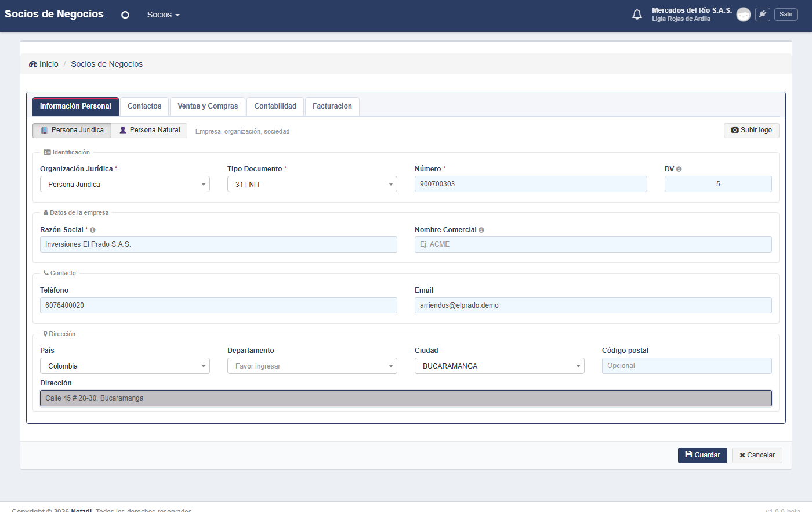Click the Nombre Comercial input field
812x512 pixels.
[x=593, y=244]
